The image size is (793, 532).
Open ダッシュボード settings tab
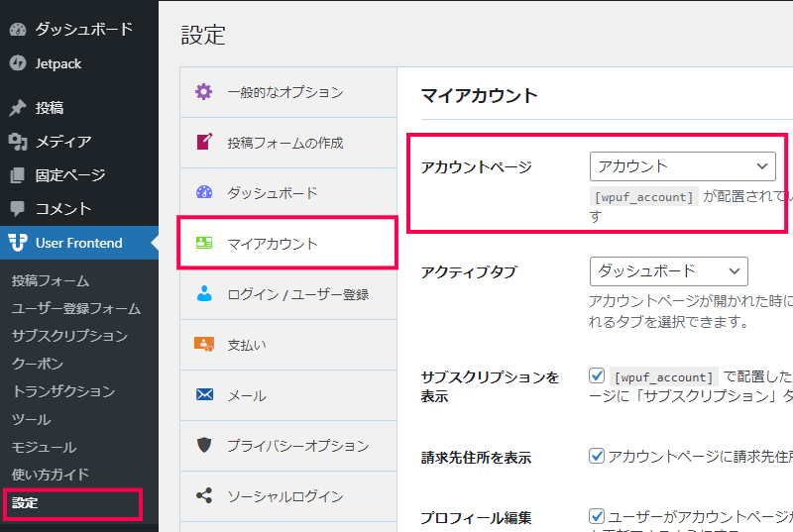288,193
